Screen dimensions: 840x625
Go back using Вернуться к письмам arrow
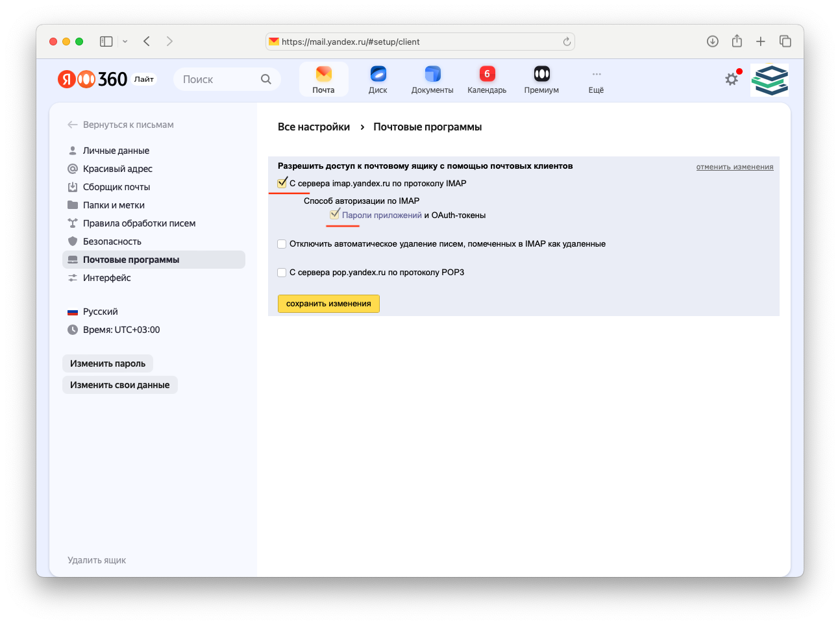tap(72, 125)
